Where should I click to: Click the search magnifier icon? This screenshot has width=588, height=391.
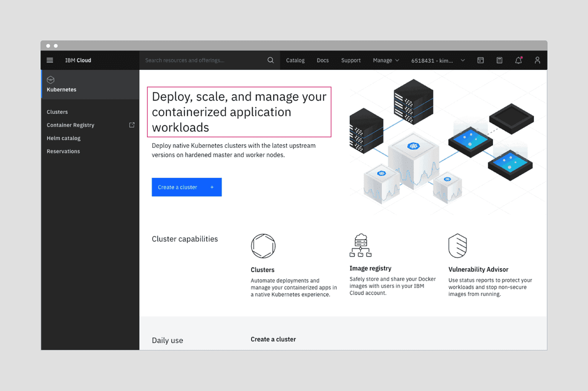[271, 60]
